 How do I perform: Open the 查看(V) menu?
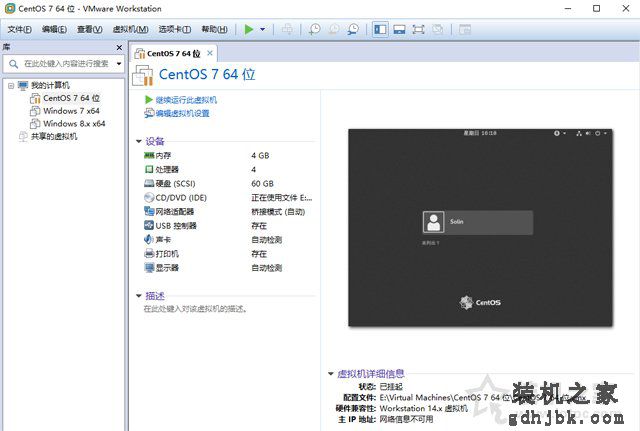pos(90,29)
